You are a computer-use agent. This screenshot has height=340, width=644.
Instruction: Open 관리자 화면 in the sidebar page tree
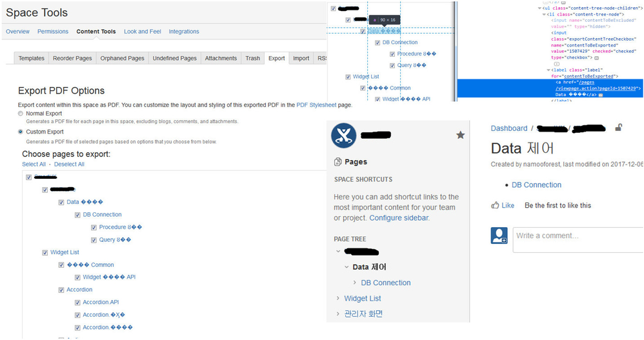tap(363, 314)
